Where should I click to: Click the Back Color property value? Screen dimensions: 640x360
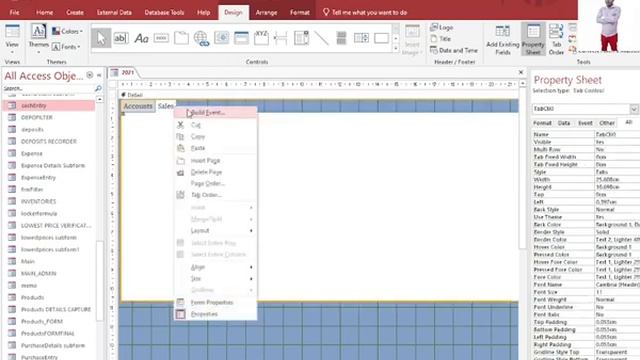point(617,224)
